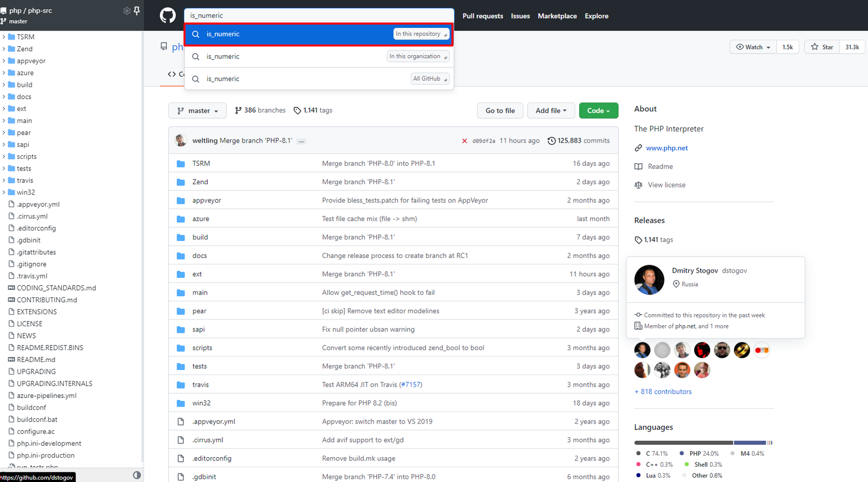View the 386 branches list
Screen dimensions: 868x482
point(260,111)
